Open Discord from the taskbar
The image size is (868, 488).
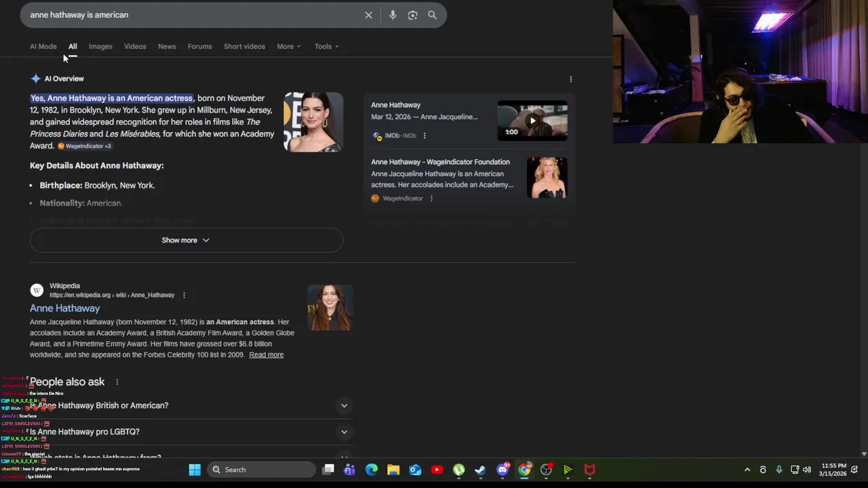click(502, 470)
